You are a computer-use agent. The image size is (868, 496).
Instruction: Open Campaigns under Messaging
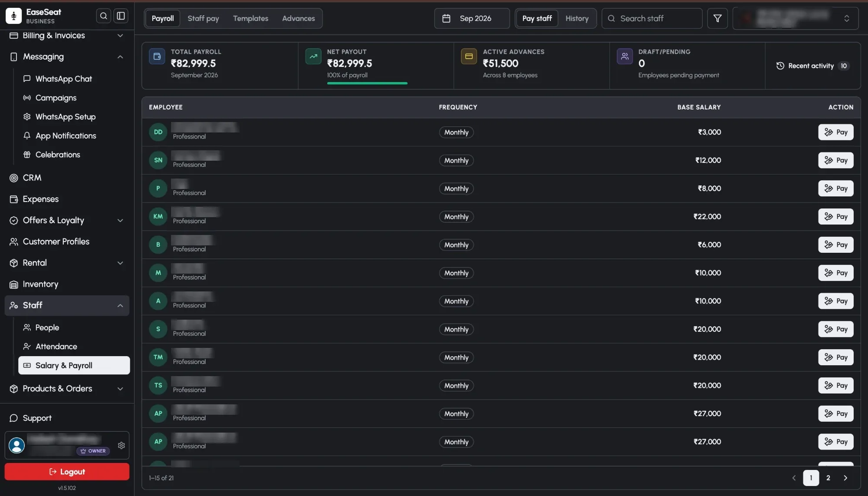pyautogui.click(x=56, y=98)
